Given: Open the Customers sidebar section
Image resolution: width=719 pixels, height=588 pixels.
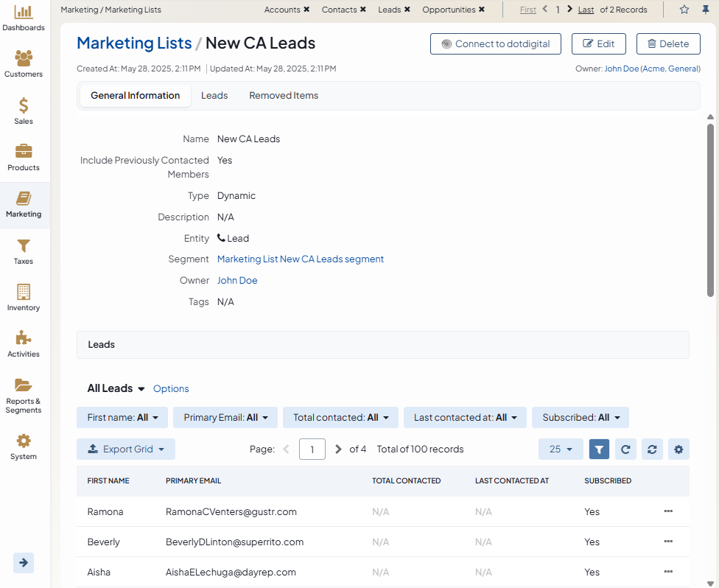Looking at the screenshot, I should (24, 64).
